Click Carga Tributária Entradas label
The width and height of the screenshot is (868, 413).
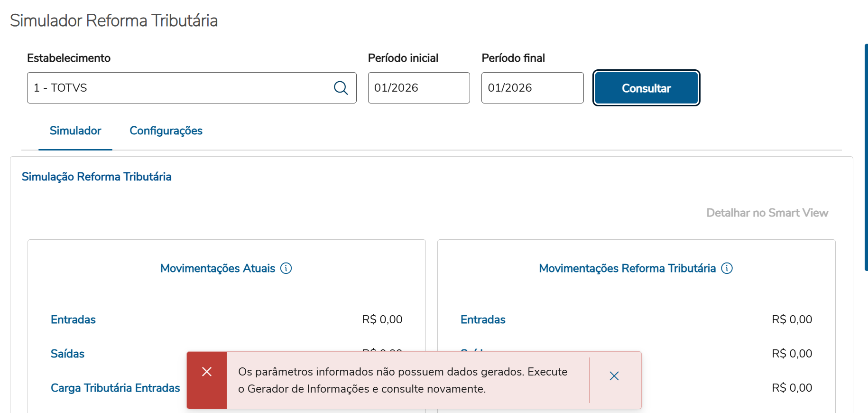pos(115,388)
